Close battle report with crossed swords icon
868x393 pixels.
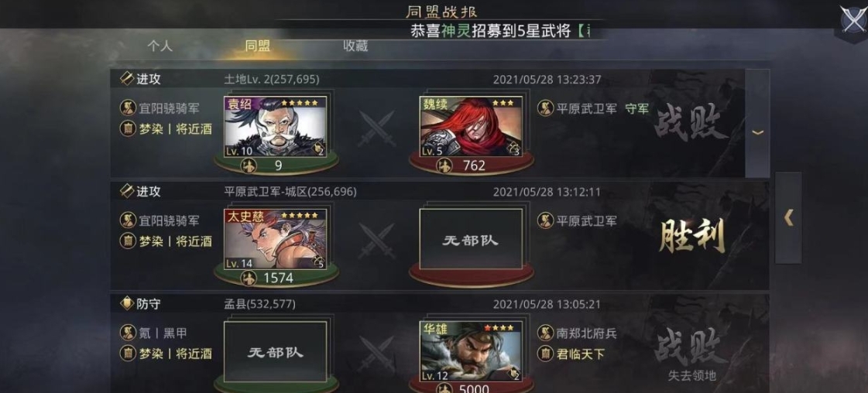click(x=853, y=21)
